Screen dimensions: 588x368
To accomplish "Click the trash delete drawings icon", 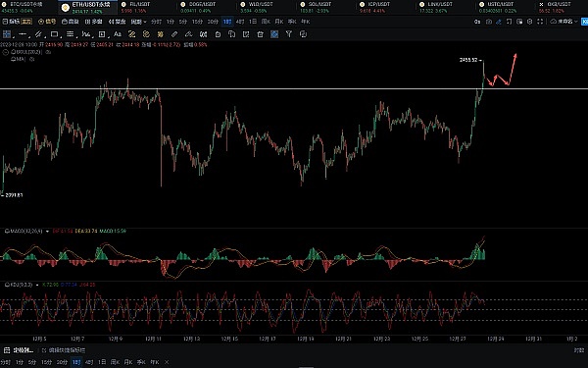I will click(x=261, y=34).
